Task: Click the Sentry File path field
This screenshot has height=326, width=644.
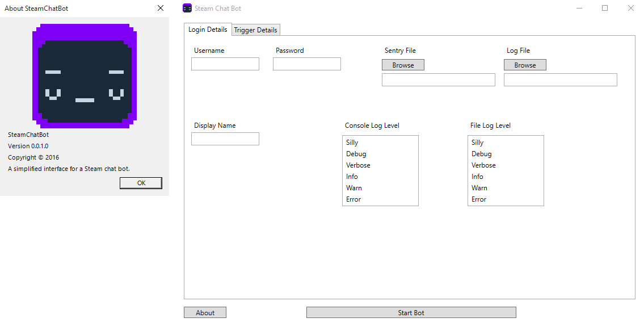Action: 438,80
